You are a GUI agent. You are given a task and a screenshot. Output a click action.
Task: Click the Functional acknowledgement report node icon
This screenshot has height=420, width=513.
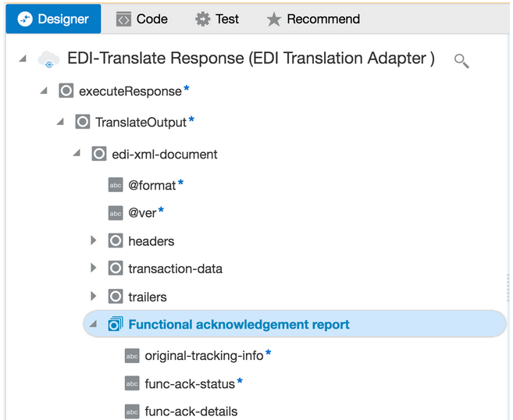(x=116, y=324)
